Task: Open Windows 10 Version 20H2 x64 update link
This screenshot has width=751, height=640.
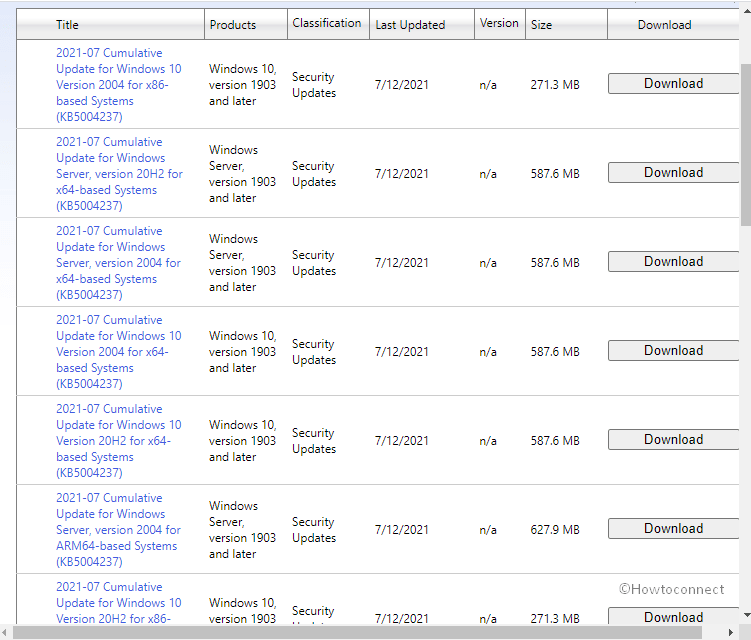Action: point(119,441)
